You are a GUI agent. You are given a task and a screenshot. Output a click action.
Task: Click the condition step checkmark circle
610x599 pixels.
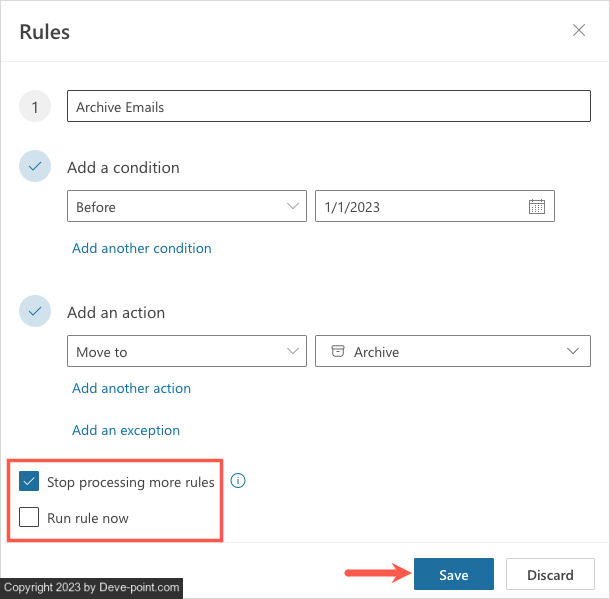click(x=34, y=167)
